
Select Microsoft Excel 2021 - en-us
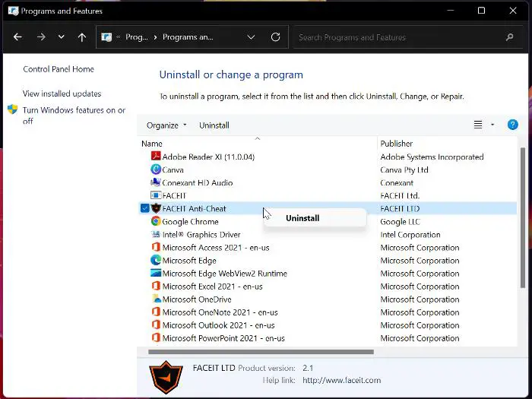click(212, 287)
